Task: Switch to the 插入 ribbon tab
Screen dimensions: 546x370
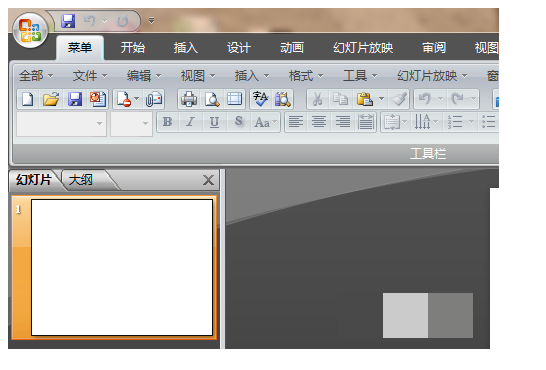Action: (x=186, y=48)
